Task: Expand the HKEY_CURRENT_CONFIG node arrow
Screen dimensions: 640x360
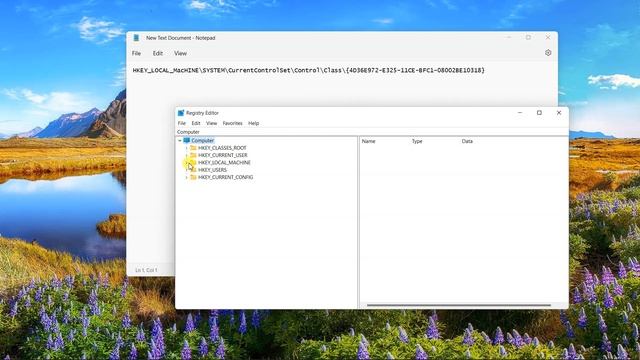Action: pyautogui.click(x=187, y=178)
